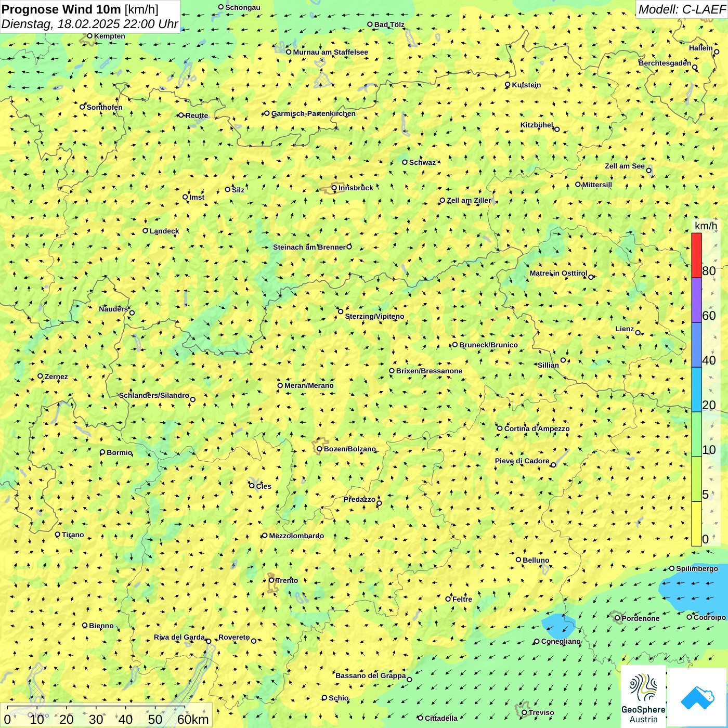Screen dimensions: 728x728
Task: Click the Pordenone label
Action: pyautogui.click(x=640, y=618)
